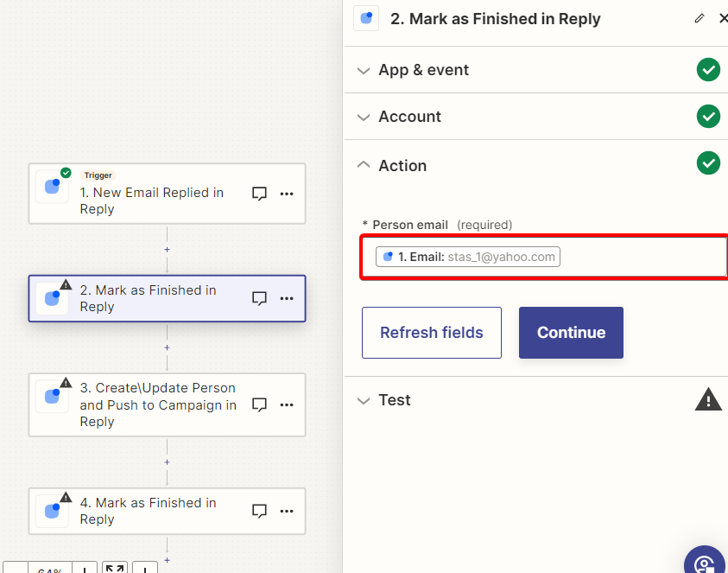Open comment icon on step 1 New Email Replied
This screenshot has height=573, width=728.
point(259,194)
